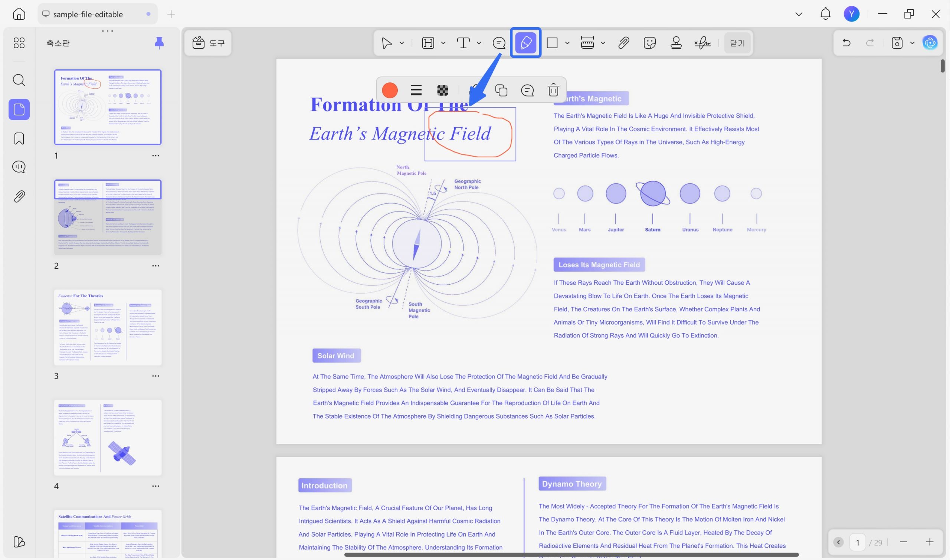Select the sticky note tool in toolbar
This screenshot has width=950, height=560.
click(x=499, y=43)
